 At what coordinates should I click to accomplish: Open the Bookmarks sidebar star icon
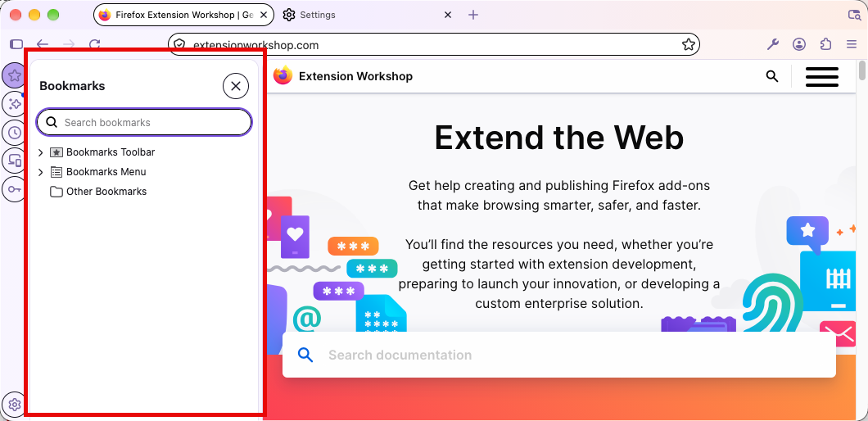click(15, 75)
